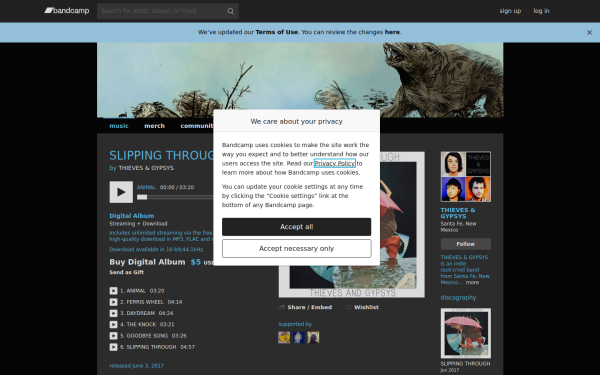Click Buy Digital Album
Viewport: 600px width, 375px height.
(x=147, y=262)
